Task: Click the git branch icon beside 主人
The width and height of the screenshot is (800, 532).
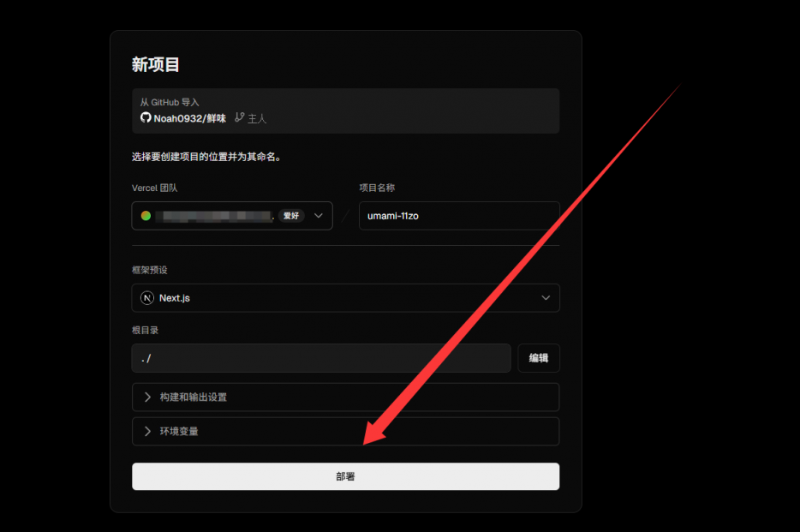Action: [x=239, y=118]
